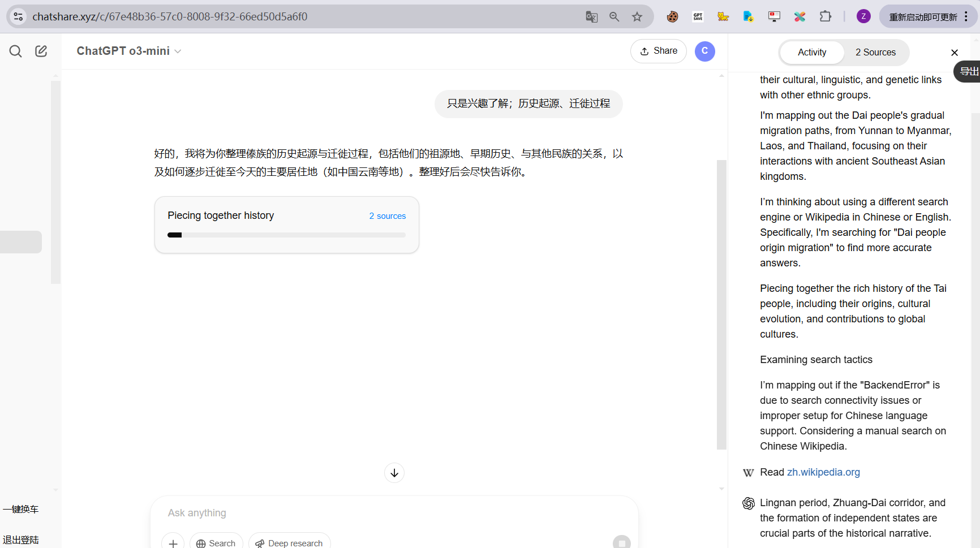Click the OpenAI logo beside Lingnan text
The image size is (980, 548).
749,503
